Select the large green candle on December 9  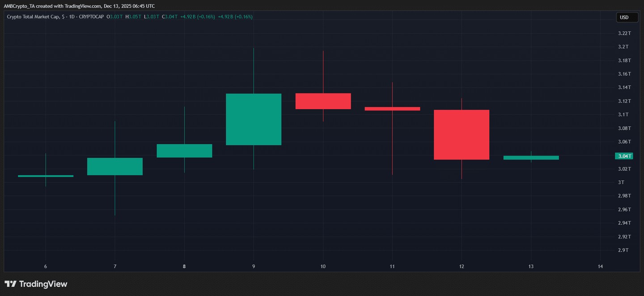[x=254, y=119]
